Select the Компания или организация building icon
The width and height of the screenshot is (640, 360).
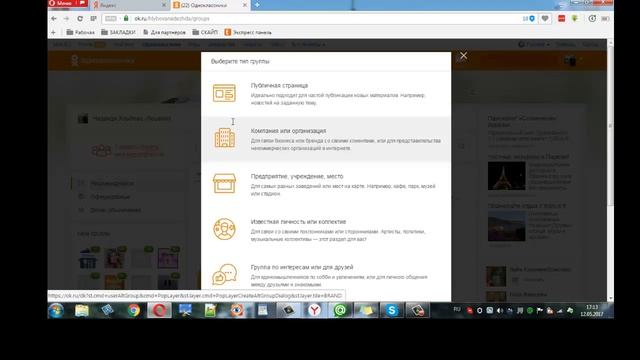click(x=224, y=138)
